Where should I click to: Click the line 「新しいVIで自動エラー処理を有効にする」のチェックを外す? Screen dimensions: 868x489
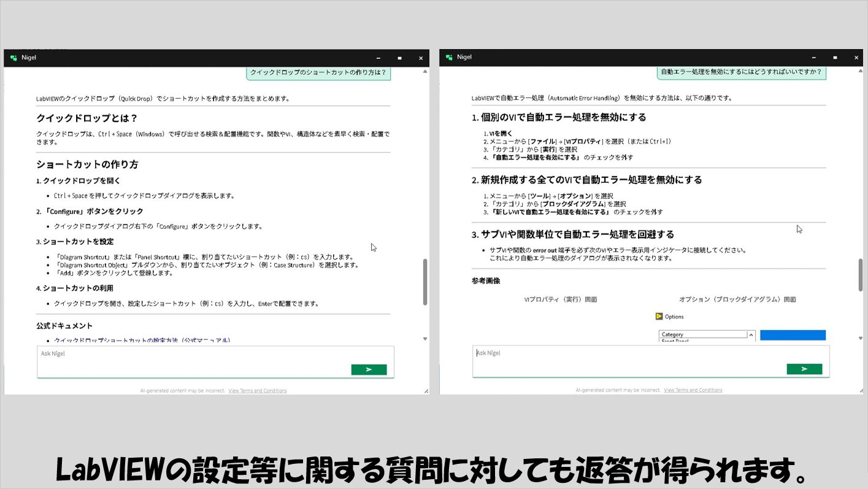point(573,212)
